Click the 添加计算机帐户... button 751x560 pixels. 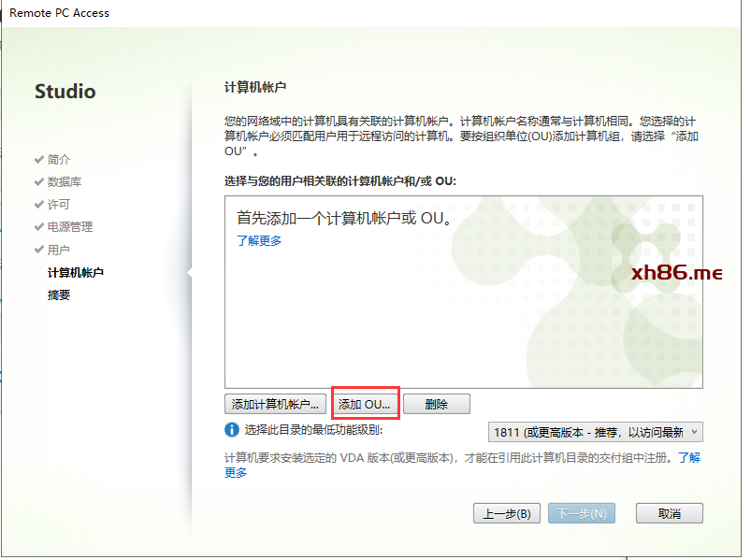(x=275, y=404)
